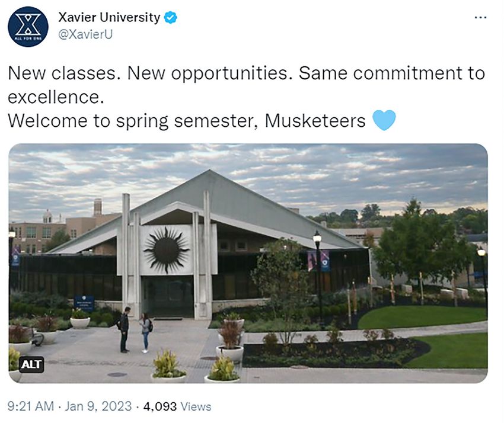Click the Welcome to spring semester line
504x423 pixels.
186,121
